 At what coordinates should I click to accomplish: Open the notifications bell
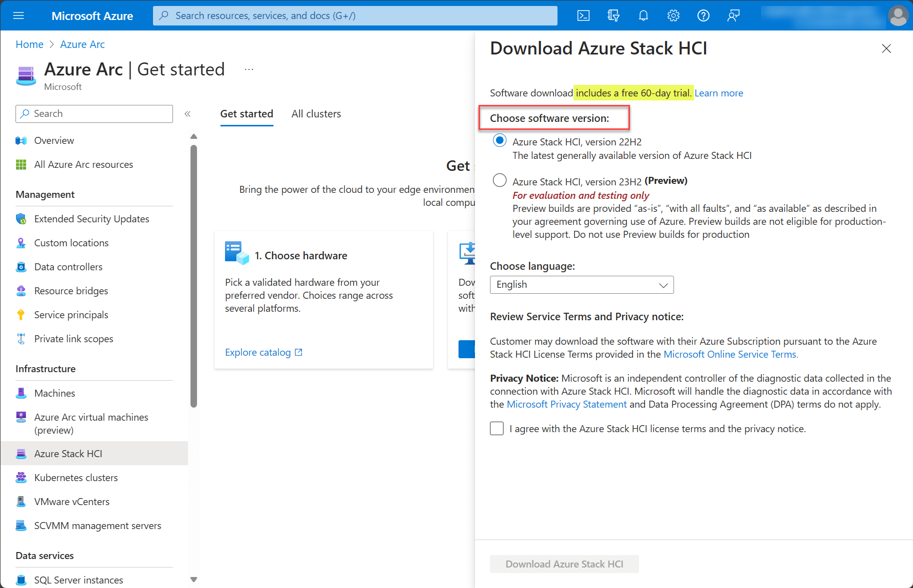(643, 16)
